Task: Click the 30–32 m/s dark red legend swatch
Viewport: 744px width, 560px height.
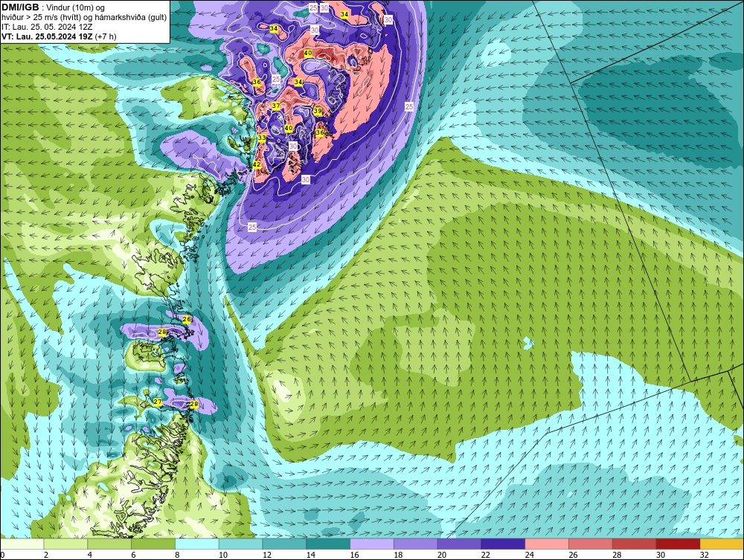Action: point(678,544)
